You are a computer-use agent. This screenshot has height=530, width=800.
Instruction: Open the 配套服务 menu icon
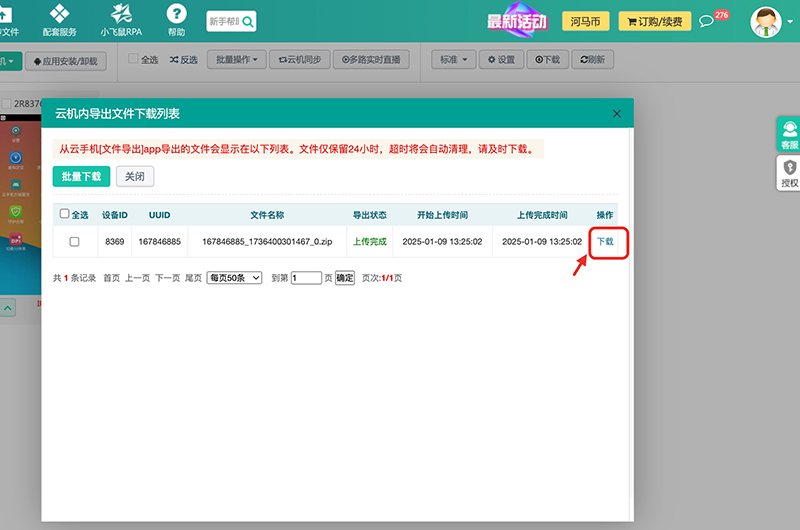pos(59,19)
